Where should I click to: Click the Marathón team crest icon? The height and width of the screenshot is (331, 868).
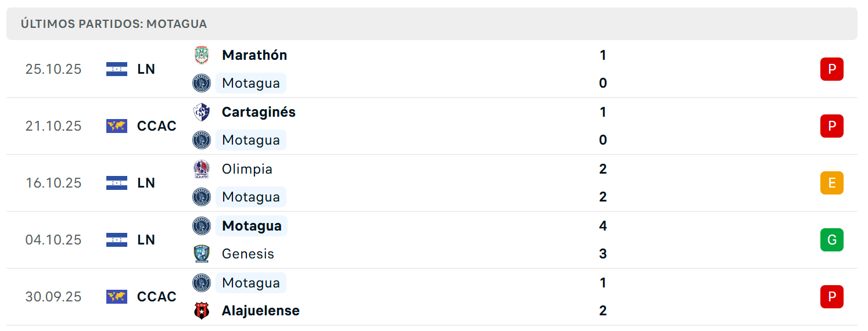point(202,55)
